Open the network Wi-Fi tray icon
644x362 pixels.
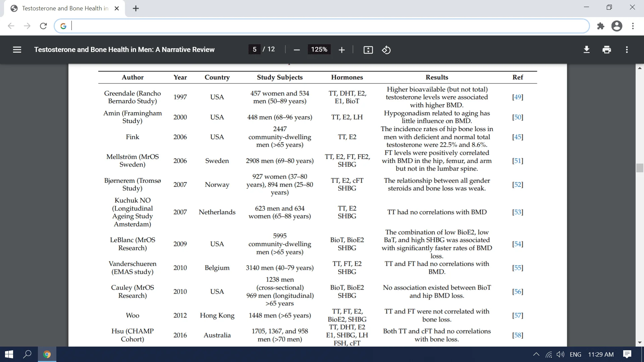(549, 354)
